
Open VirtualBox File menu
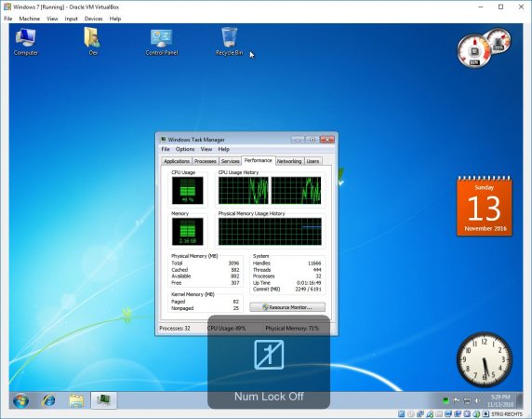[7, 19]
